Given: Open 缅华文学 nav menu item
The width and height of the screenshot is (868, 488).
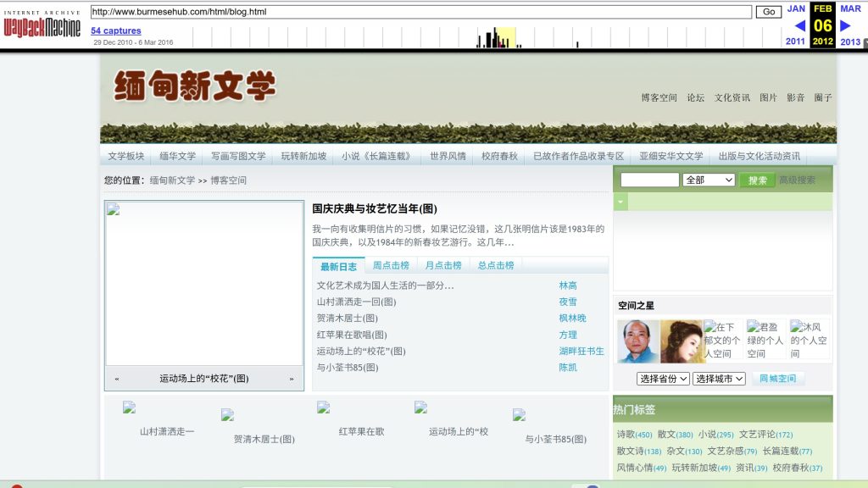Looking at the screenshot, I should (x=178, y=156).
